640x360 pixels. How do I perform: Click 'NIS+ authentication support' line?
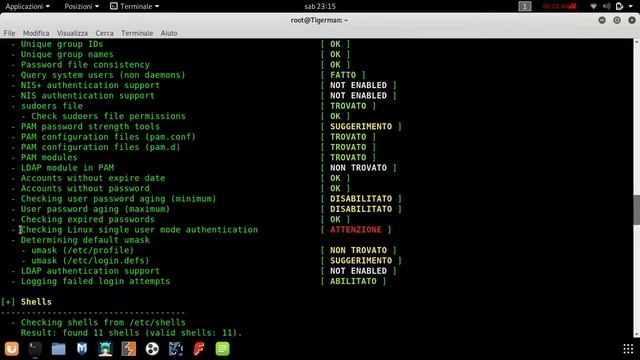click(x=90, y=85)
